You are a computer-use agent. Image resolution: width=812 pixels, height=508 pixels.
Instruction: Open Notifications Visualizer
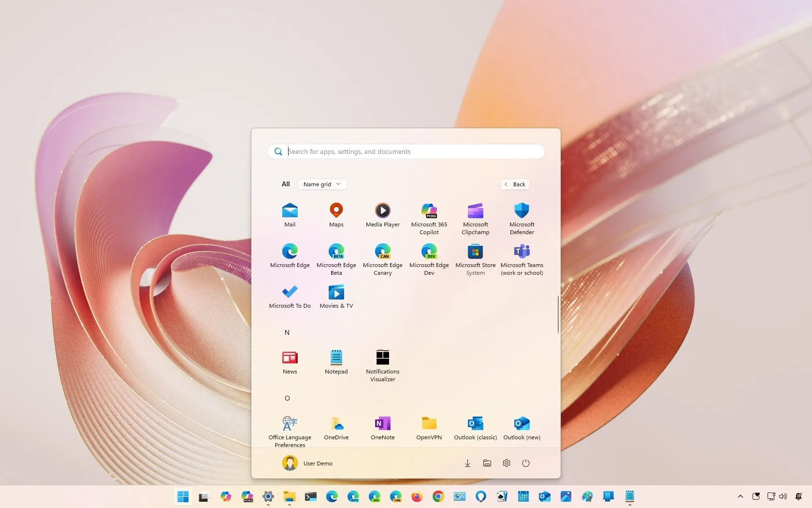[382, 366]
